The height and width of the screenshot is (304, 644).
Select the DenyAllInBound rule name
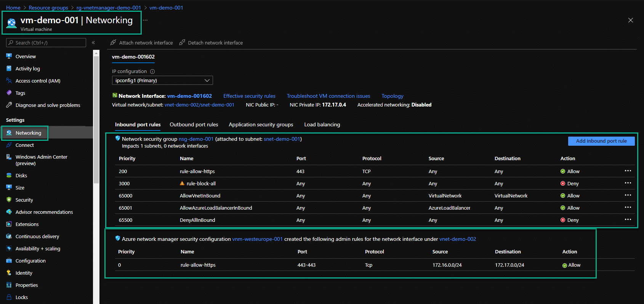pyautogui.click(x=197, y=220)
